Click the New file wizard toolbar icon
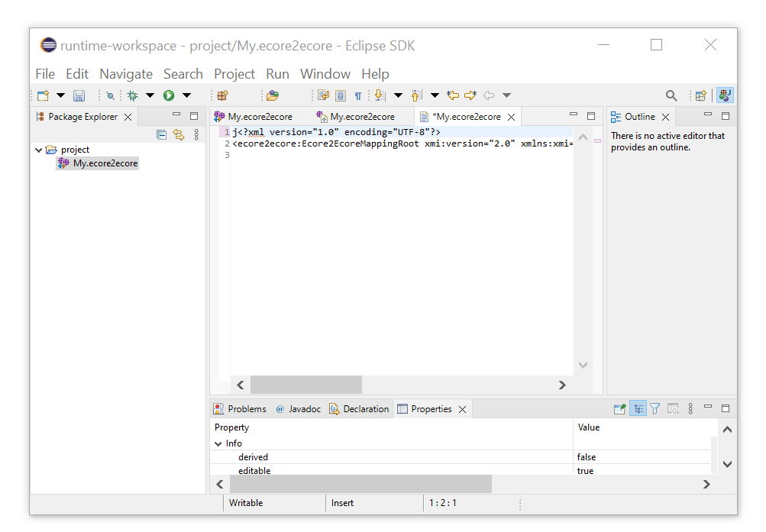Image resolution: width=766 pixels, height=532 pixels. pos(43,95)
